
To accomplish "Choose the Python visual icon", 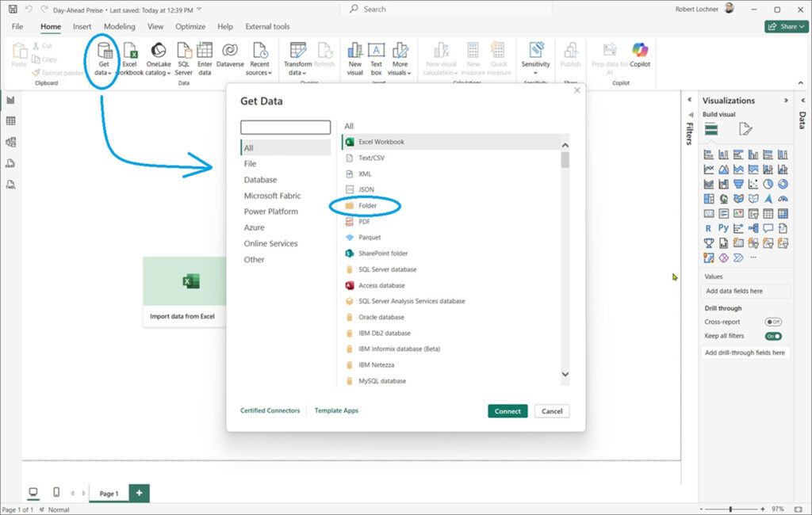I will [x=723, y=227].
